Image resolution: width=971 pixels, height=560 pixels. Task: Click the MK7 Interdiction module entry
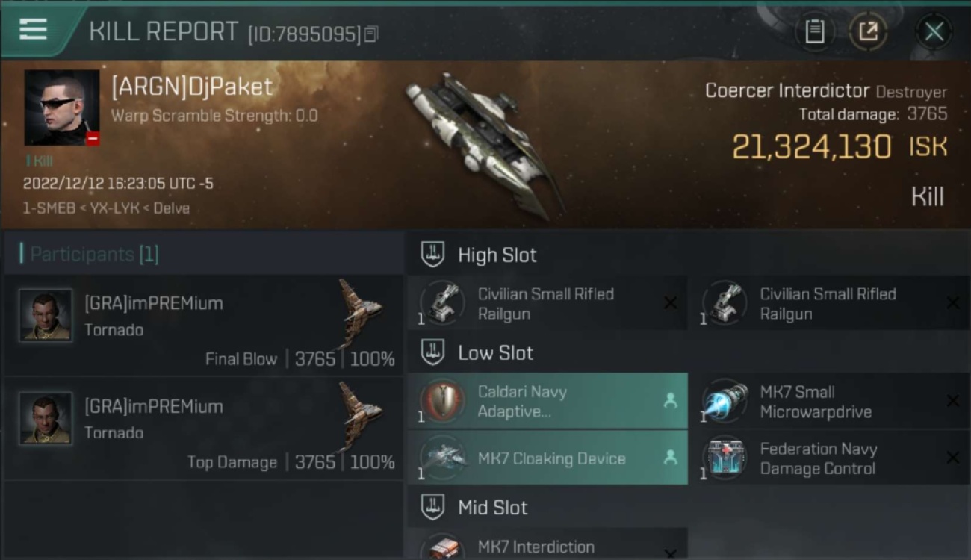547,544
